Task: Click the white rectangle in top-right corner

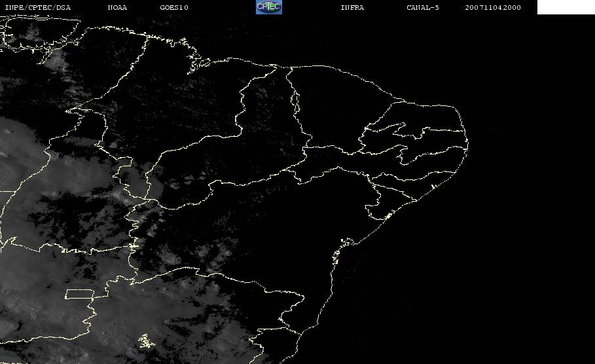Action: pyautogui.click(x=566, y=7)
